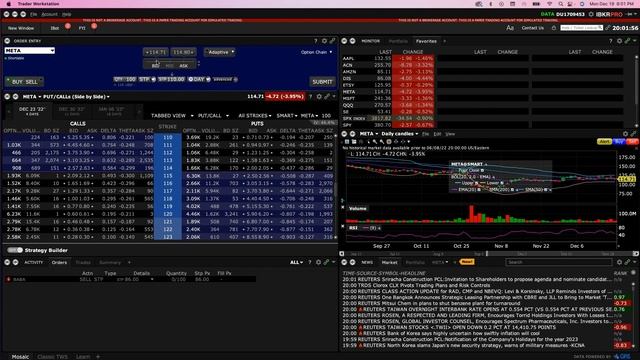Click the News search input field
The image size is (640, 360).
pos(559,262)
